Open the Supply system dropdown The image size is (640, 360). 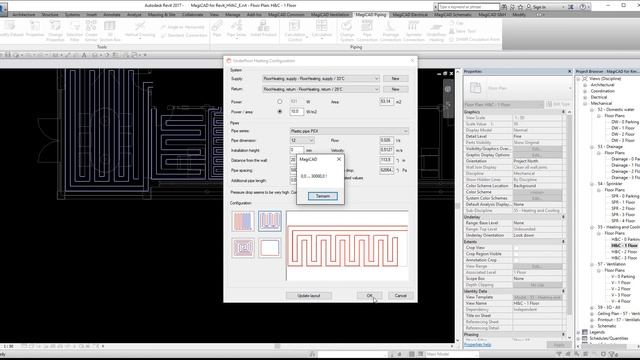[321, 78]
